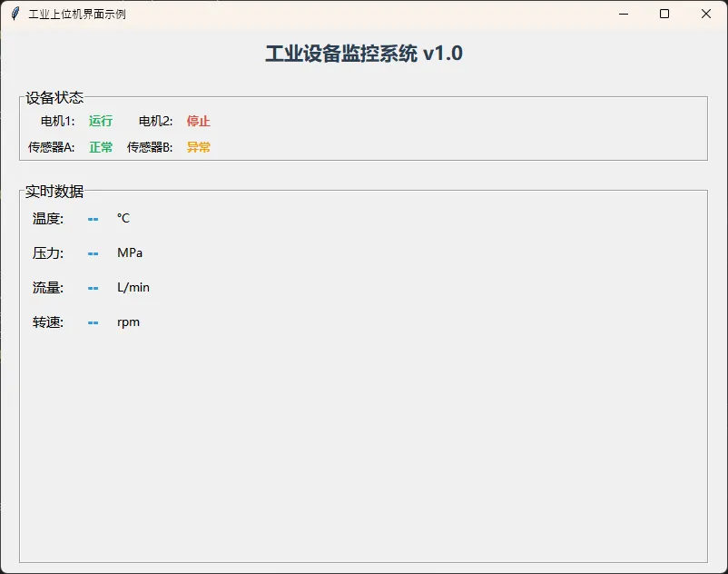
Task: Click the 温度 value placeholder dashes
Action: 93,219
